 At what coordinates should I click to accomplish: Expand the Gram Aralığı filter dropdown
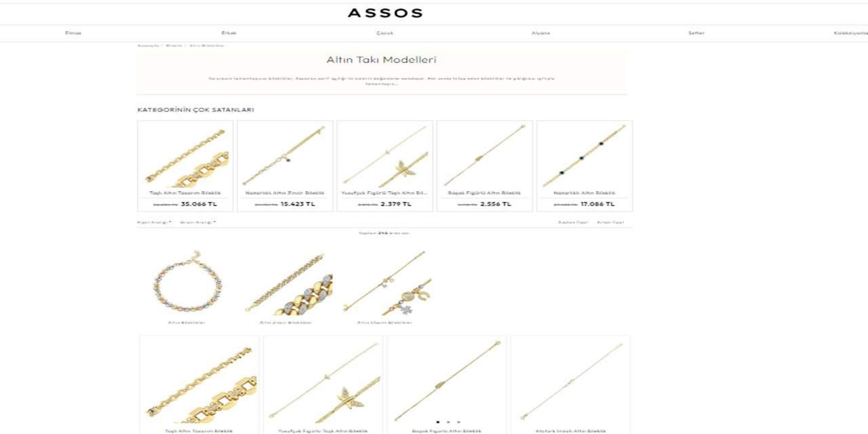click(197, 222)
